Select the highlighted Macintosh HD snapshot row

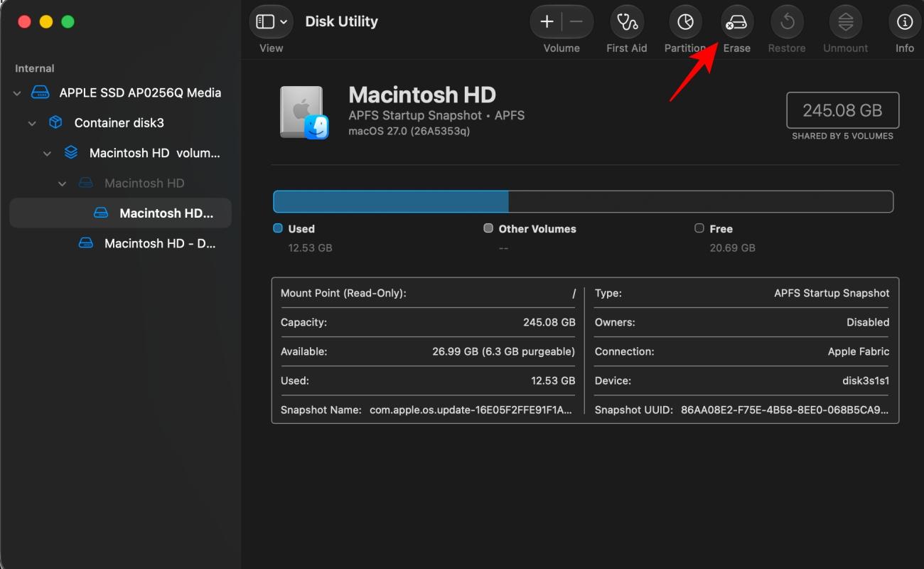tap(120, 213)
